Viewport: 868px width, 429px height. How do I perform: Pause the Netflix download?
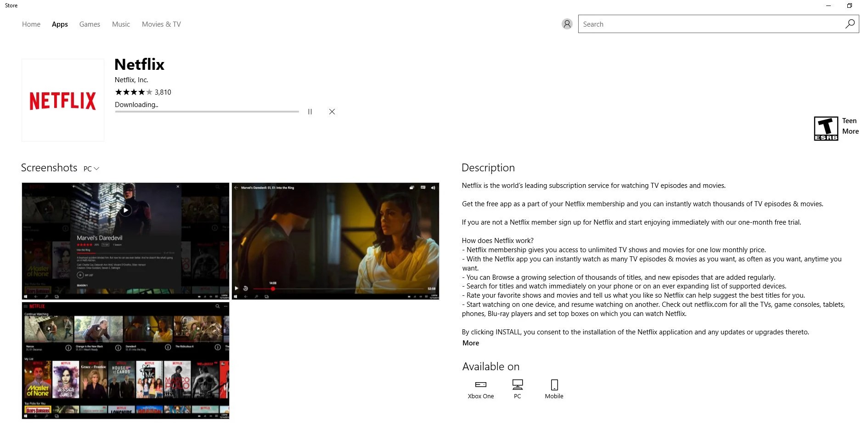(x=310, y=112)
